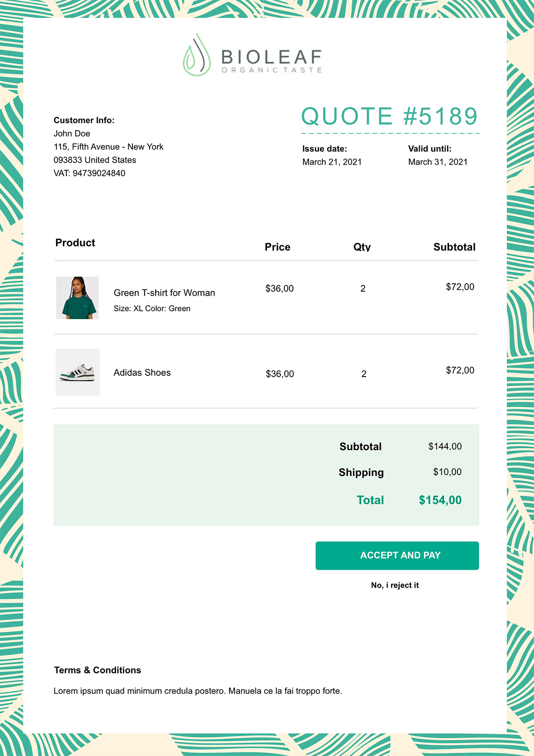The height and width of the screenshot is (756, 534).
Task: Click the $10,00 shipping cost value
Action: coord(447,472)
